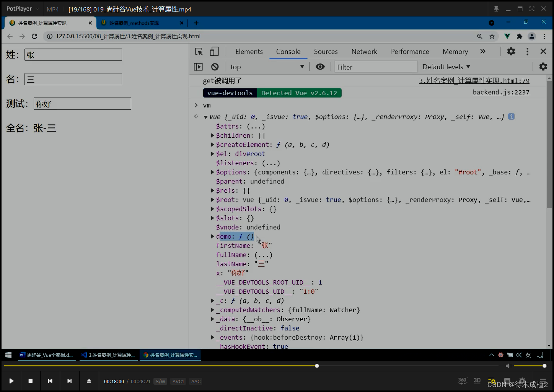Image resolution: width=554 pixels, height=392 pixels.
Task: Click the console vertical scrollbar
Action: pyautogui.click(x=549, y=144)
